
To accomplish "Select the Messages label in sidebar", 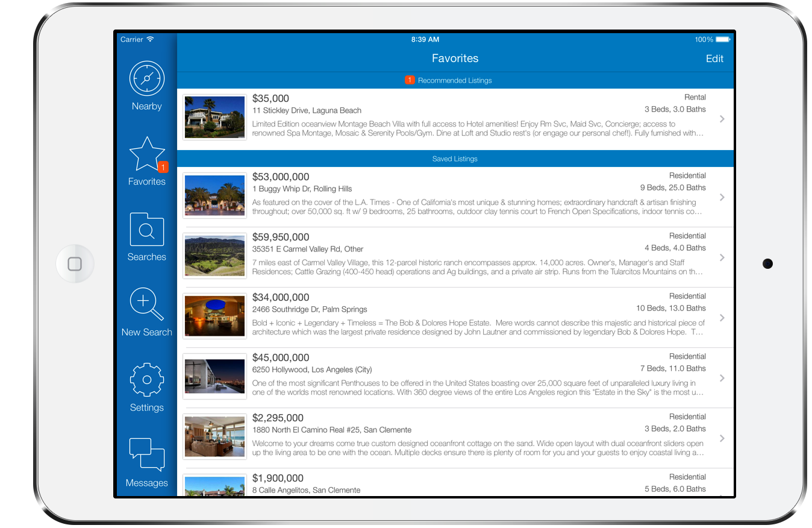I will pyautogui.click(x=146, y=483).
